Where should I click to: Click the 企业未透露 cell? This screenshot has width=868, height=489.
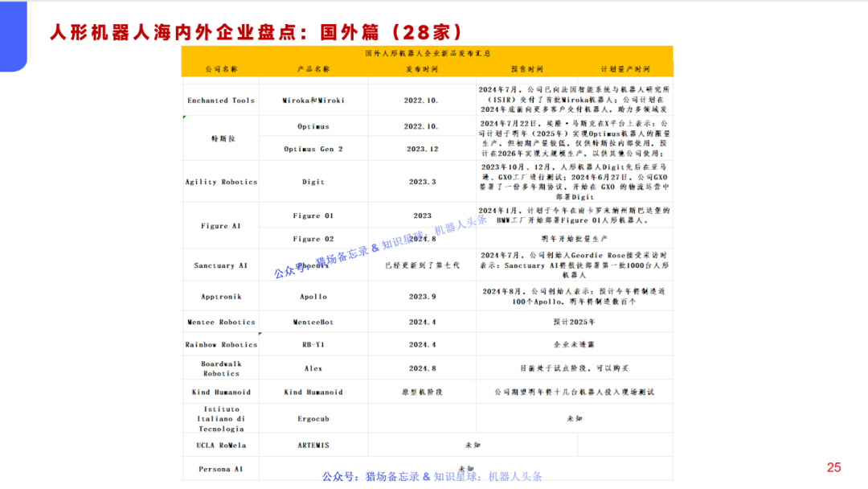(574, 344)
